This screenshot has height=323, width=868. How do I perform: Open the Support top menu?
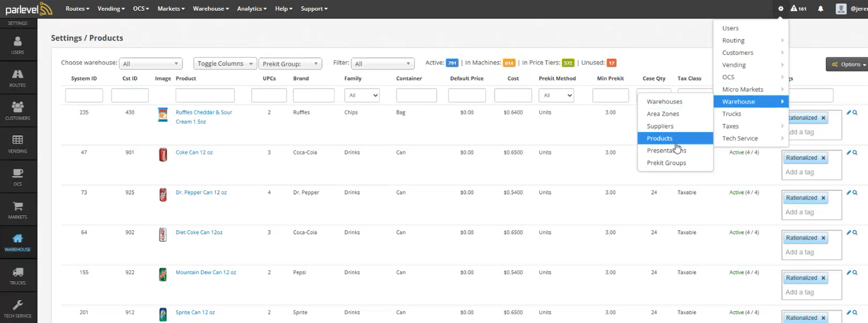click(x=314, y=9)
